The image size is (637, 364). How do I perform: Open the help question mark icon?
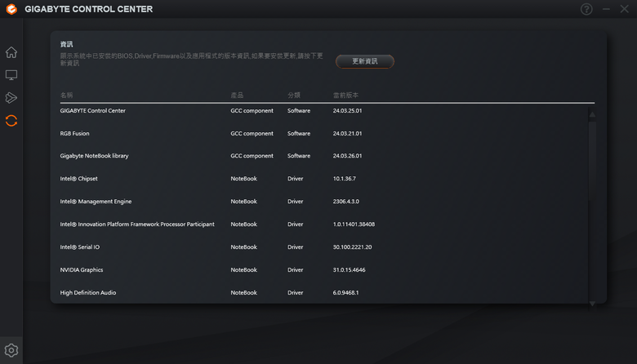click(x=586, y=9)
